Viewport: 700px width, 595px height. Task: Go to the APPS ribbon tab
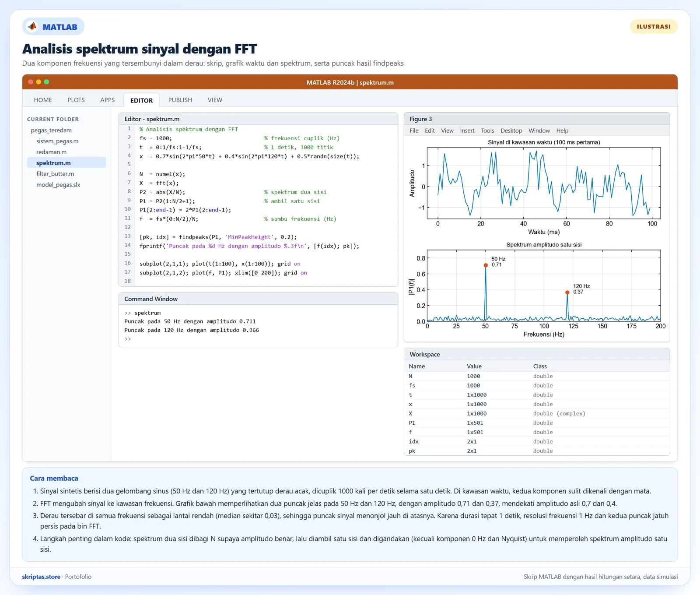click(x=108, y=100)
